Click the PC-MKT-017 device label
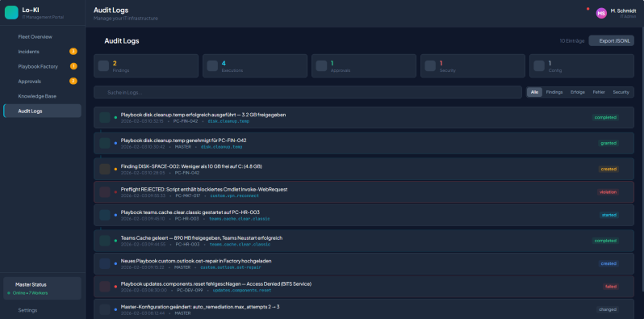The height and width of the screenshot is (319, 644). click(187, 195)
